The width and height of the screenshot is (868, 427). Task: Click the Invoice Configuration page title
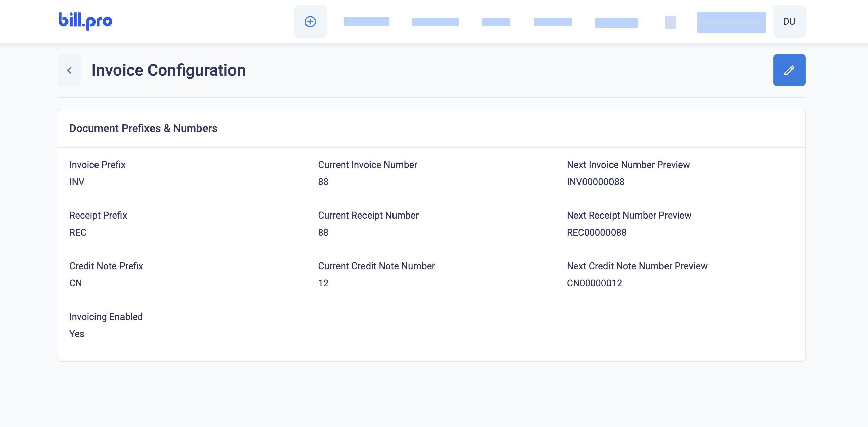168,70
